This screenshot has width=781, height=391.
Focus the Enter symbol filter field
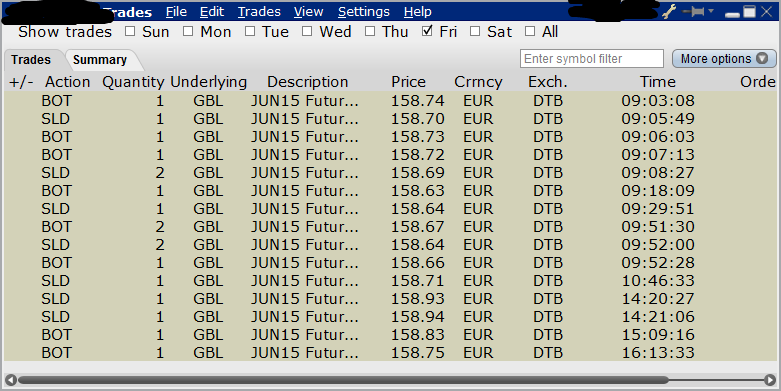(x=592, y=59)
